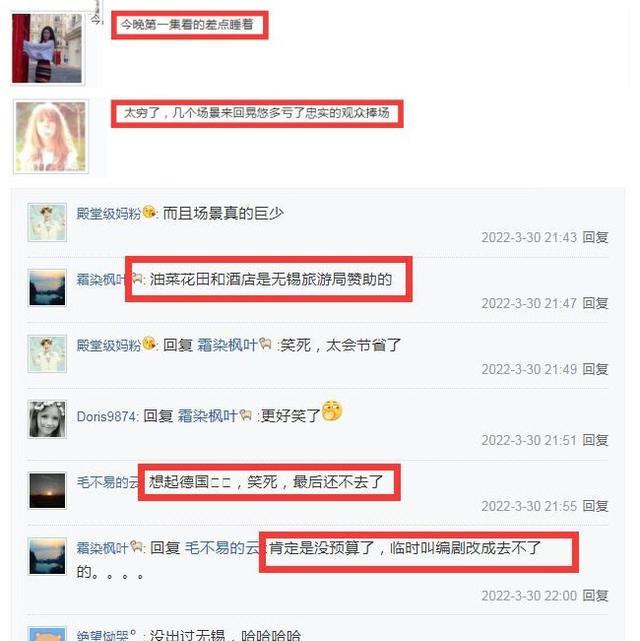Reply to the 21:43 comment

[x=595, y=237]
